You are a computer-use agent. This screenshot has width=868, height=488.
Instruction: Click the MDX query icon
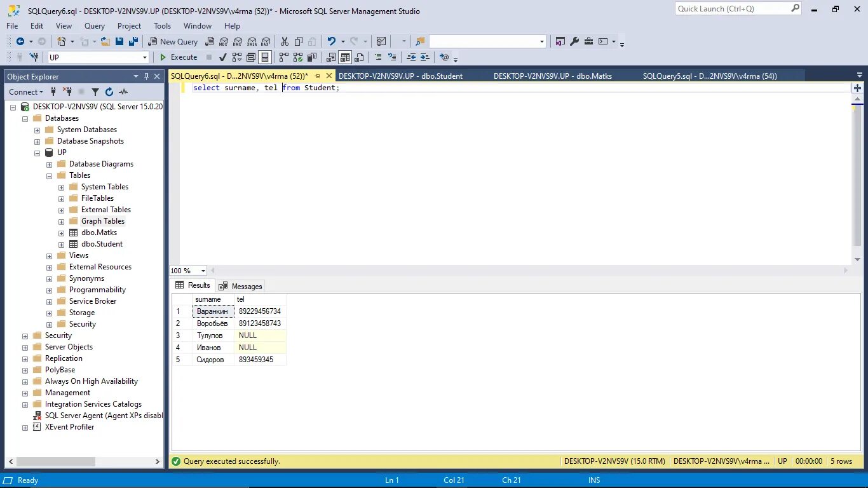pos(224,41)
